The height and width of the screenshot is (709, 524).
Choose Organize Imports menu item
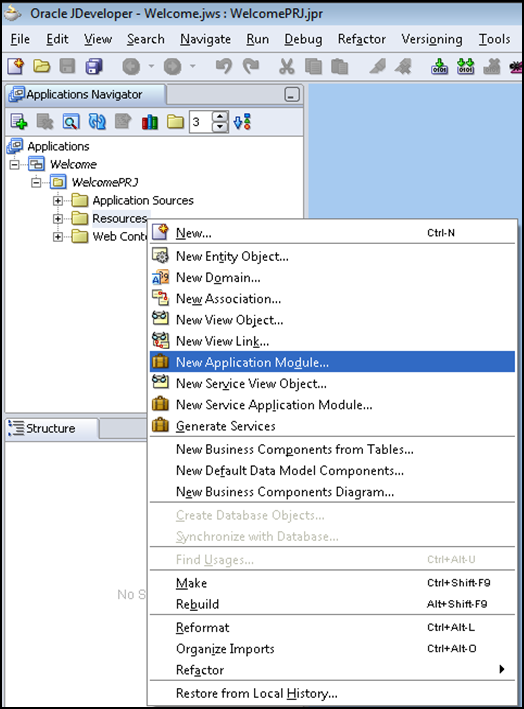332,649
